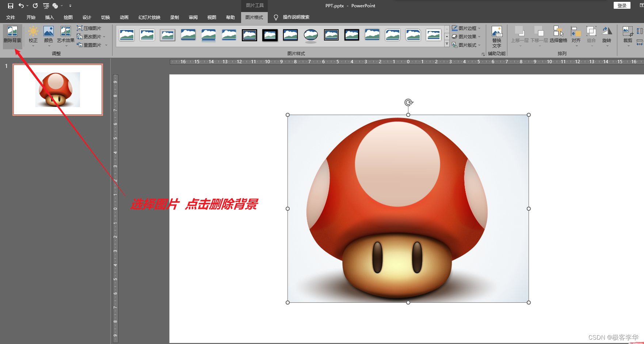Viewport: 644px width, 344px height.
Task: Switch to the Animations (动画) tab
Action: coord(124,17)
